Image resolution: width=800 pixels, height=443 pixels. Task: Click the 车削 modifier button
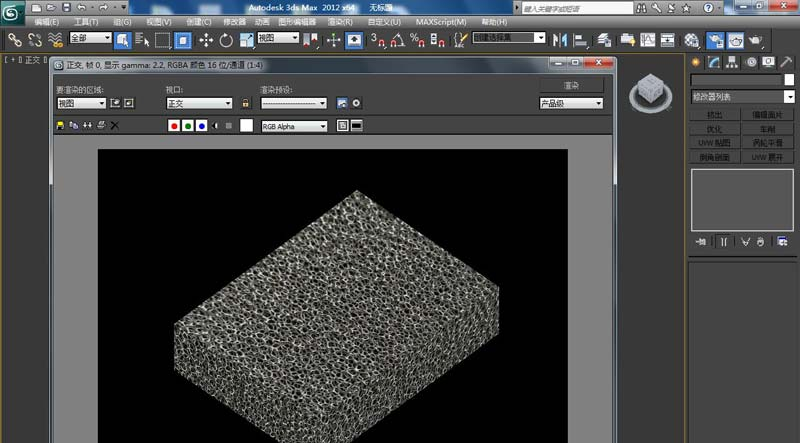(767, 129)
